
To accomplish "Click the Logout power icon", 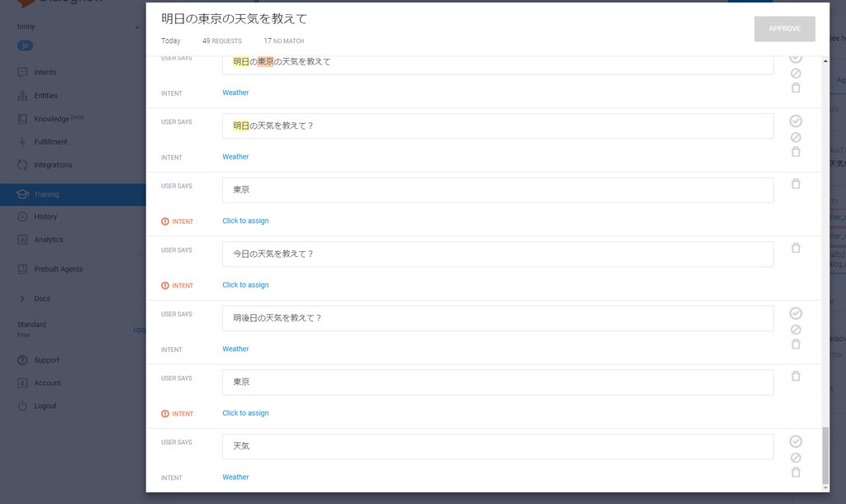I will click(22, 406).
